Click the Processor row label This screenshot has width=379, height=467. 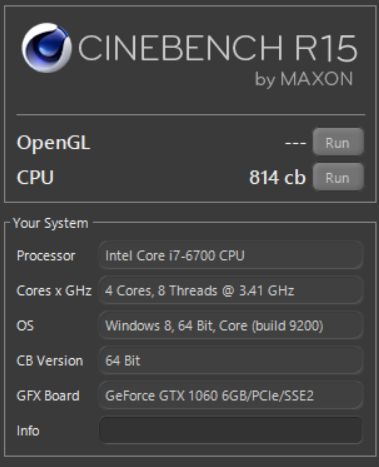pos(46,256)
